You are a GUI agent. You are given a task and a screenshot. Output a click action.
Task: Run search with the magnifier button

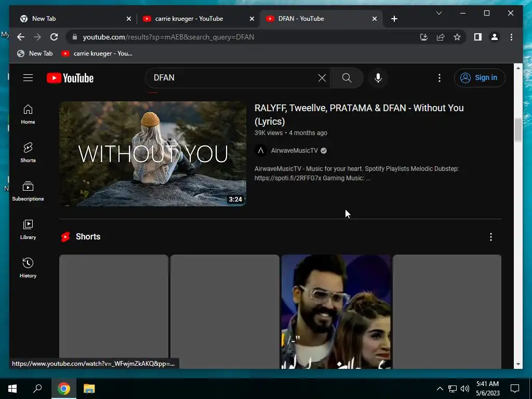coord(347,78)
